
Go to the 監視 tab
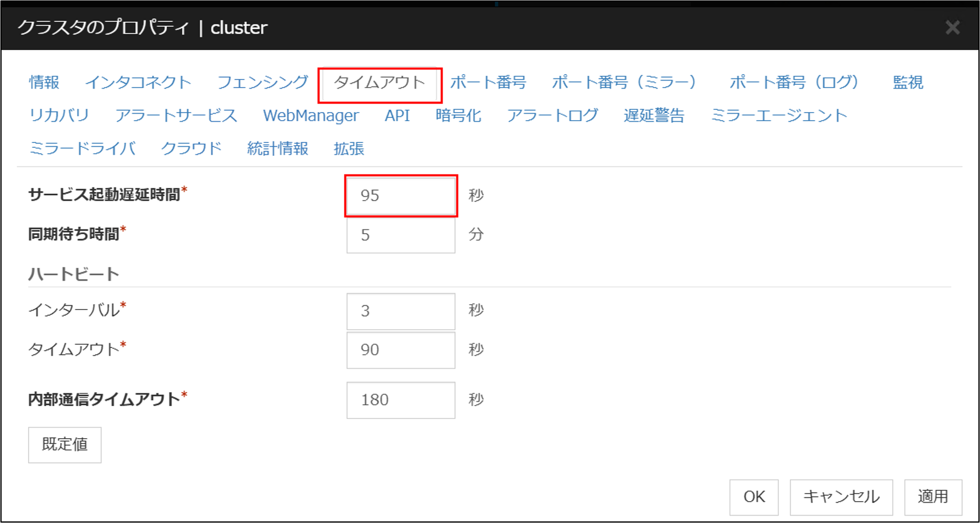point(907,82)
